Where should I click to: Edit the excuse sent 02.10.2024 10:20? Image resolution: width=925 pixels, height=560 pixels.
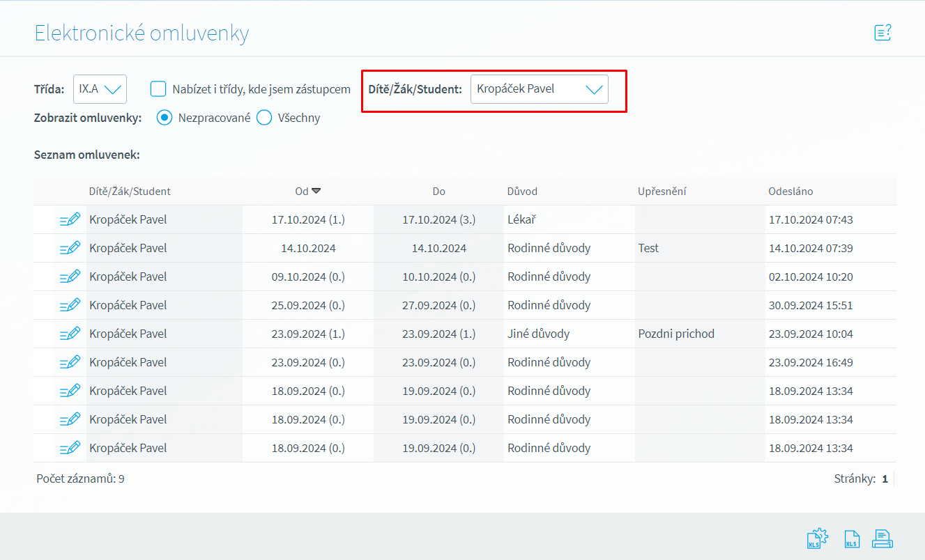pyautogui.click(x=70, y=277)
